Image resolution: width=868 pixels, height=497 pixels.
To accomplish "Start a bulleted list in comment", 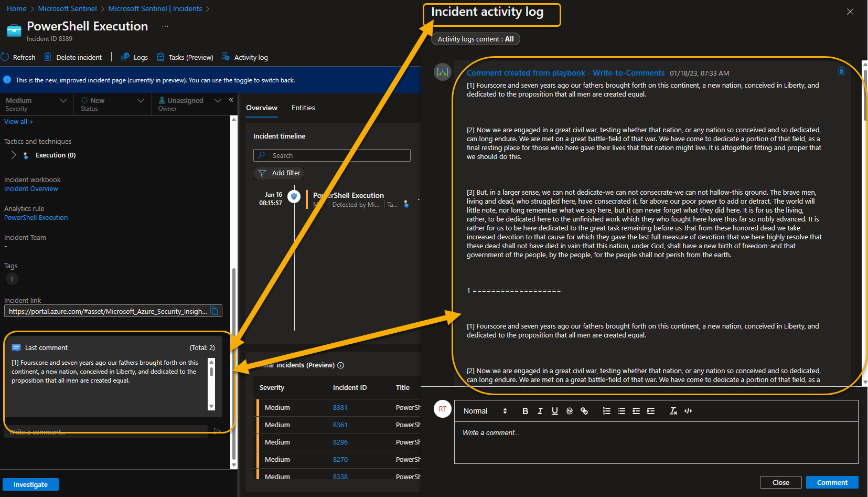I will (621, 411).
